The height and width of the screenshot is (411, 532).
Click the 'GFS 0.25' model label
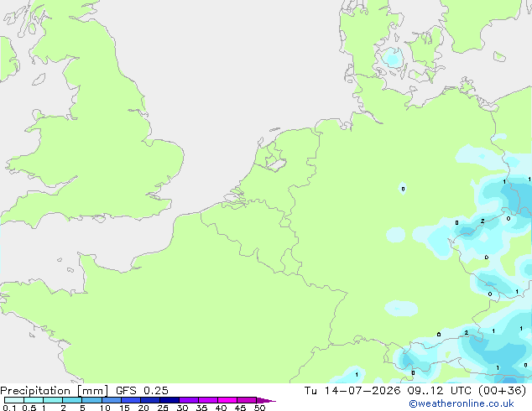(142, 391)
